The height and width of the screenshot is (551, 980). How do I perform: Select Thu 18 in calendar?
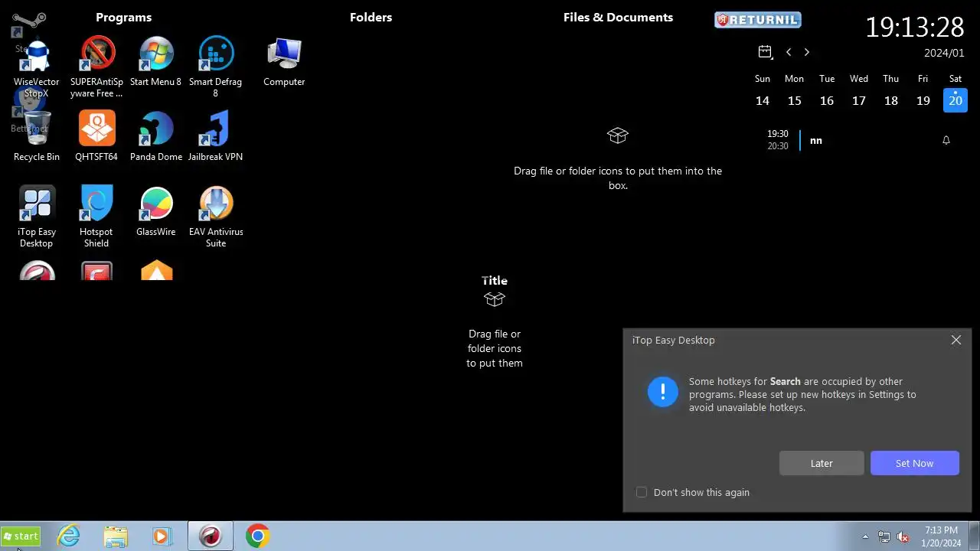891,100
